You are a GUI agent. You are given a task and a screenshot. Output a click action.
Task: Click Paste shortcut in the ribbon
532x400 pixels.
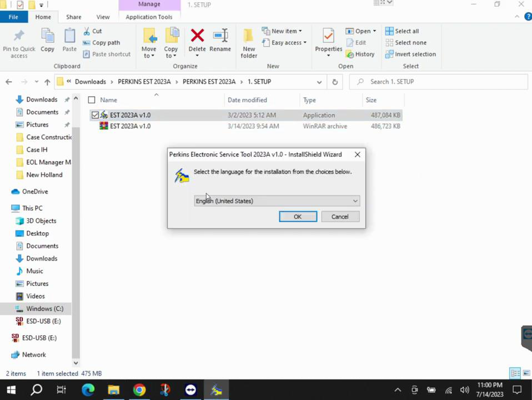click(x=107, y=54)
